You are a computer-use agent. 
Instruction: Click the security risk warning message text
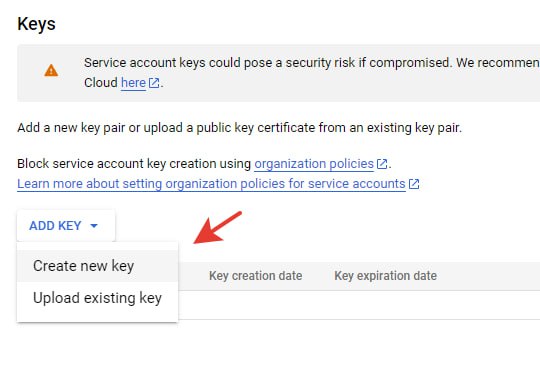tap(312, 63)
